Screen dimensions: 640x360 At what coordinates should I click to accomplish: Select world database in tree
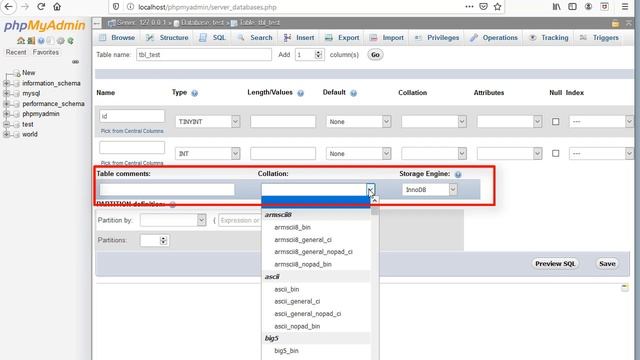point(30,134)
